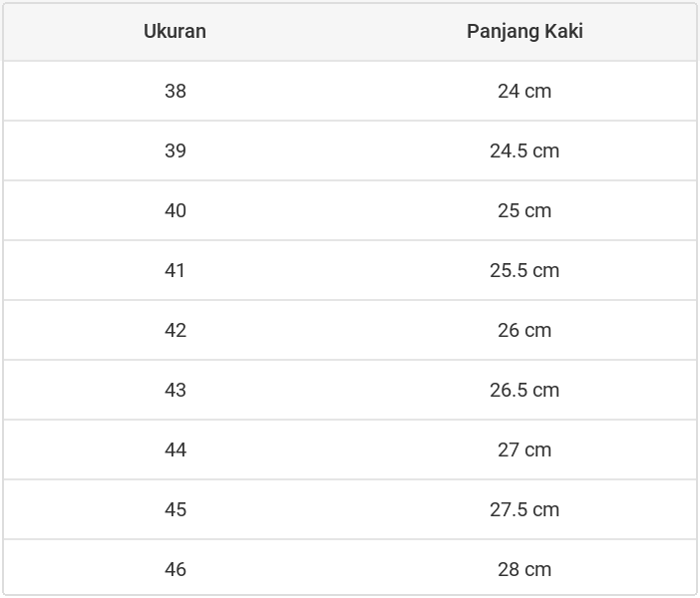Select the 24.5 cm cell

(525, 150)
